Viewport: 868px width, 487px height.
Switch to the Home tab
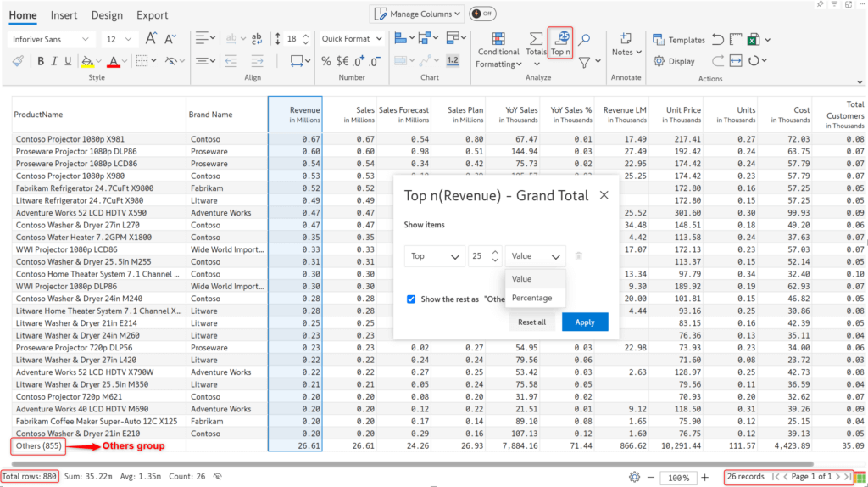click(x=23, y=15)
